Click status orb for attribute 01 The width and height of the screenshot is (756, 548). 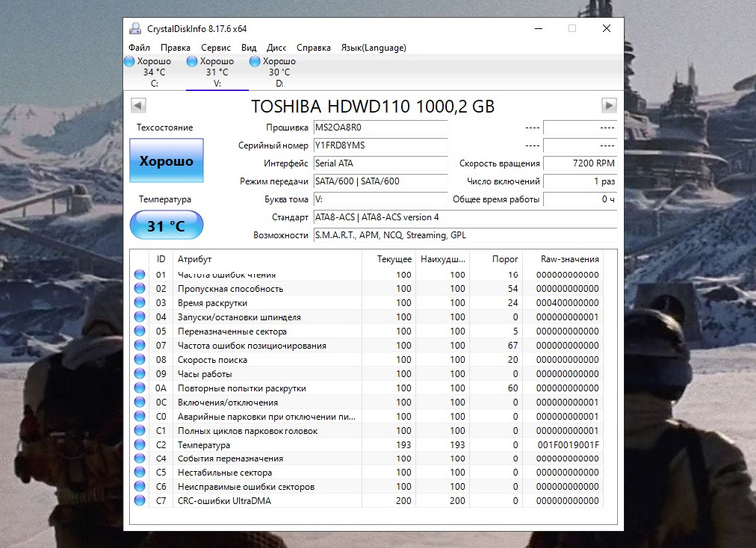click(140, 274)
